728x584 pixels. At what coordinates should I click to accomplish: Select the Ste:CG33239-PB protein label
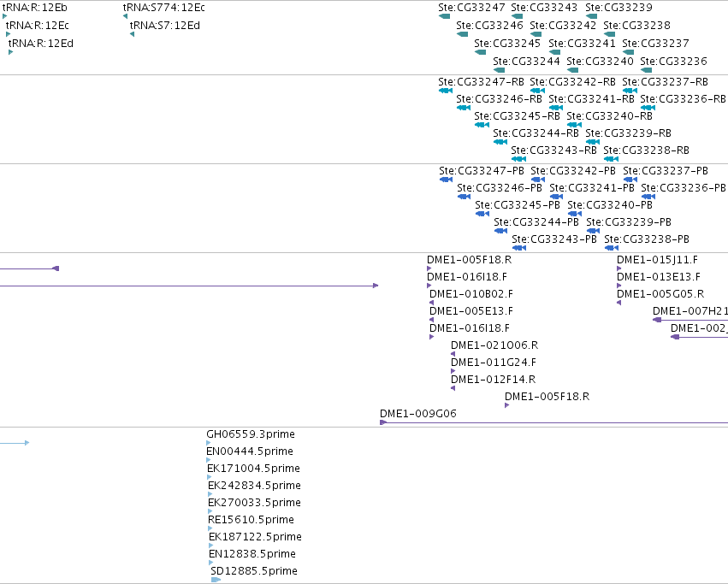pos(629,222)
